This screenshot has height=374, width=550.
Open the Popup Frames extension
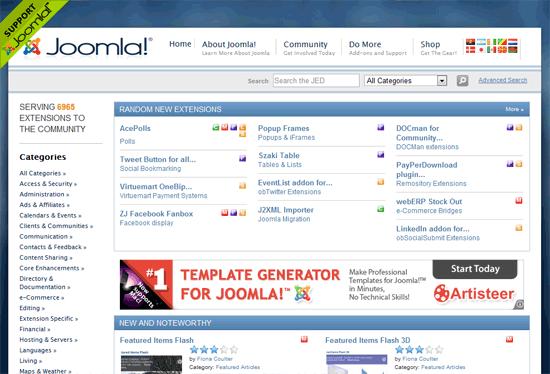pyautogui.click(x=283, y=128)
